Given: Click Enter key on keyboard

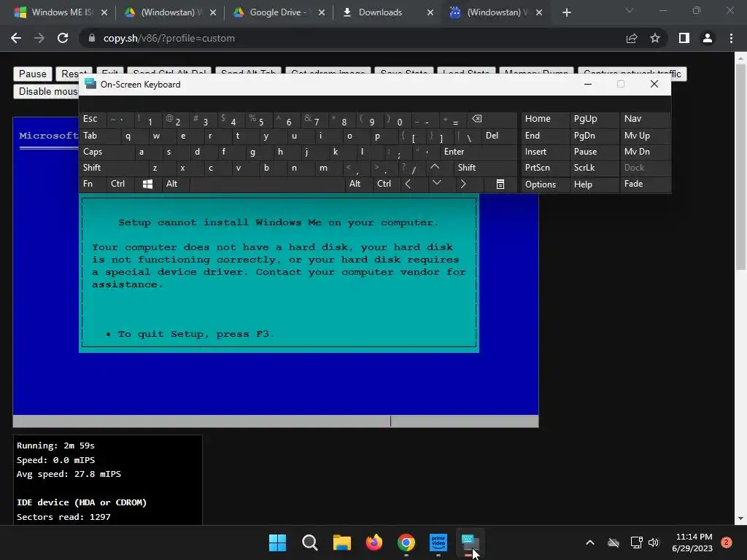Looking at the screenshot, I should click(x=478, y=152).
